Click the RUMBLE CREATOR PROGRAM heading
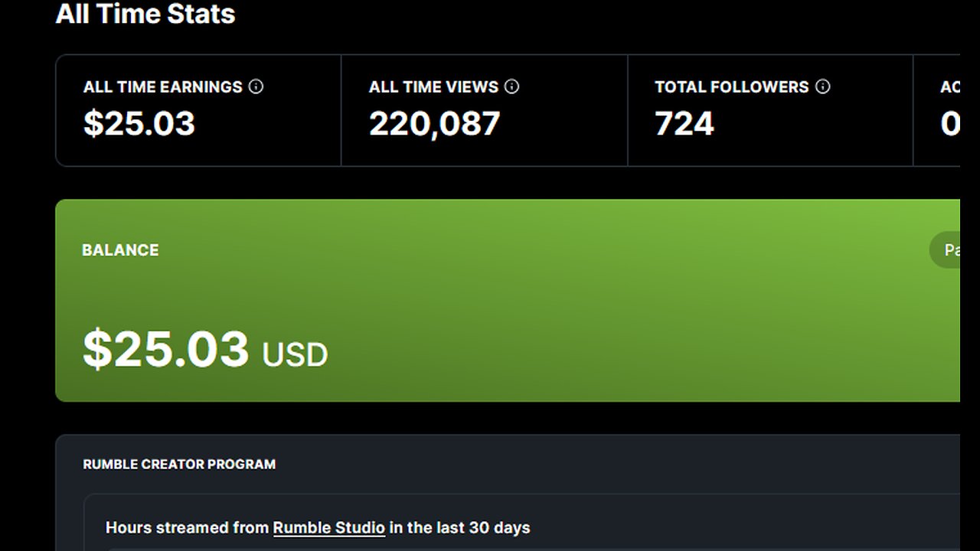Image resolution: width=980 pixels, height=551 pixels. (x=179, y=465)
